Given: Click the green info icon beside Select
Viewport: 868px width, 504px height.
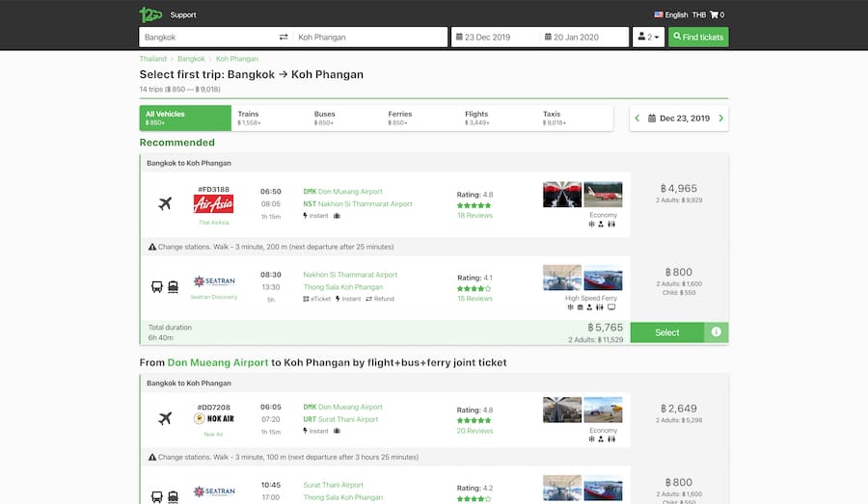Looking at the screenshot, I should [717, 332].
